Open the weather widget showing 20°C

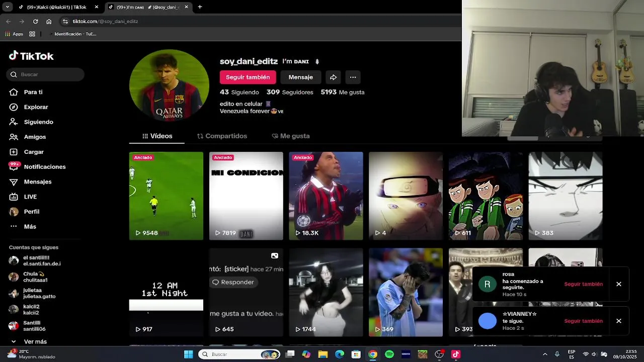pos(30,354)
